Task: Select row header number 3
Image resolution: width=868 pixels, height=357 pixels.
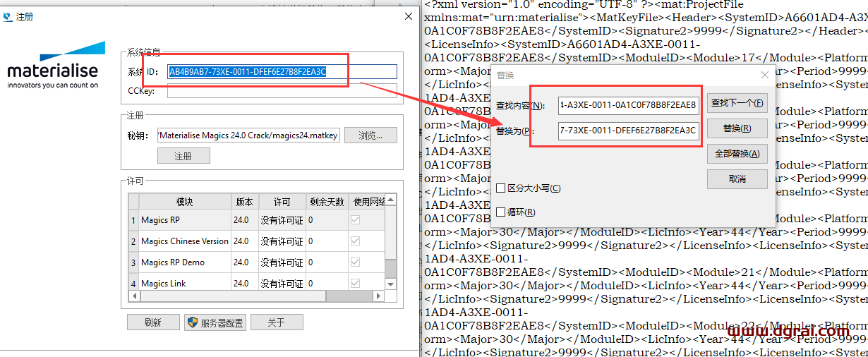Action: [133, 262]
